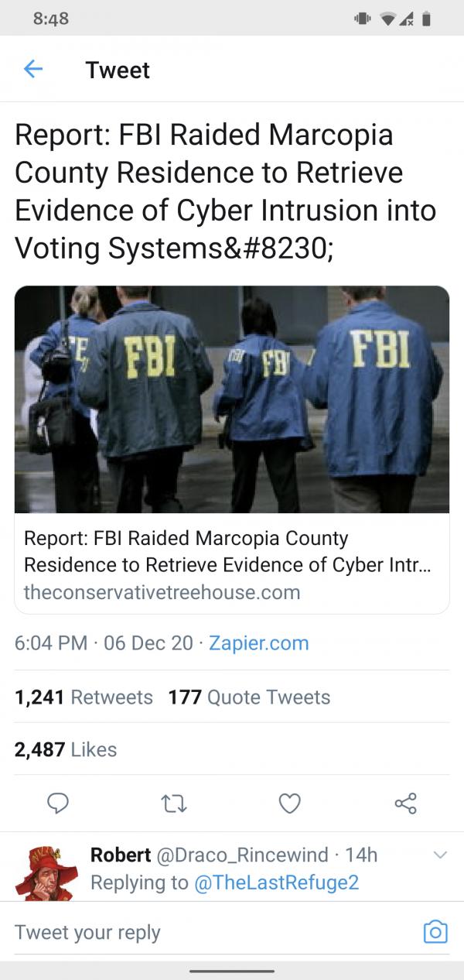Open the Zapier.com source link
Screen dimensions: 464x980
pyautogui.click(x=259, y=642)
